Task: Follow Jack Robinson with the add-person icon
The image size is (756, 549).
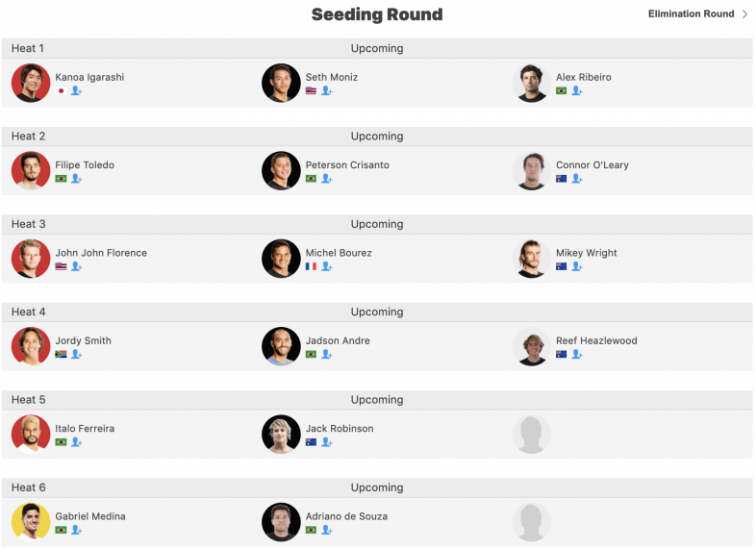Action: click(326, 441)
